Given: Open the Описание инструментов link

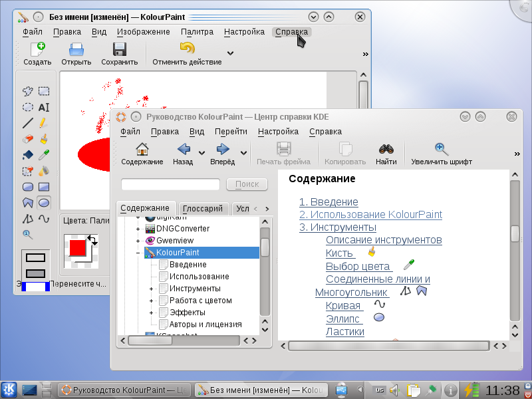Looking at the screenshot, I should coord(384,240).
